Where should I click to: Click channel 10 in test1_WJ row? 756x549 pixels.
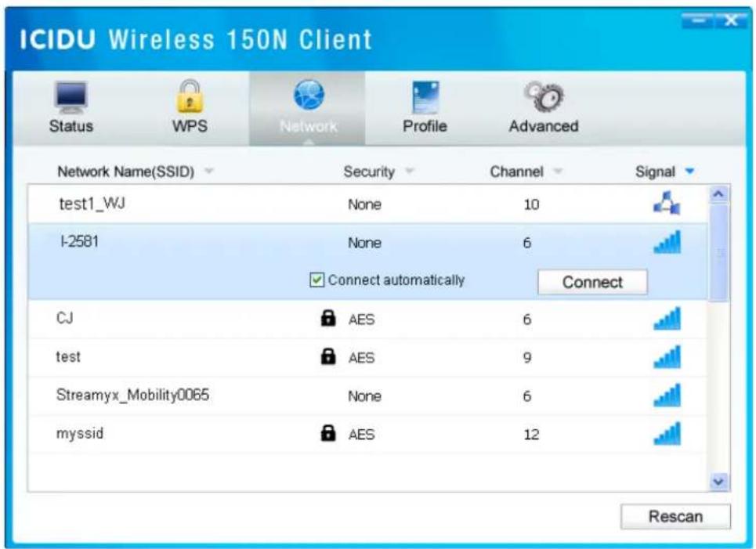531,204
